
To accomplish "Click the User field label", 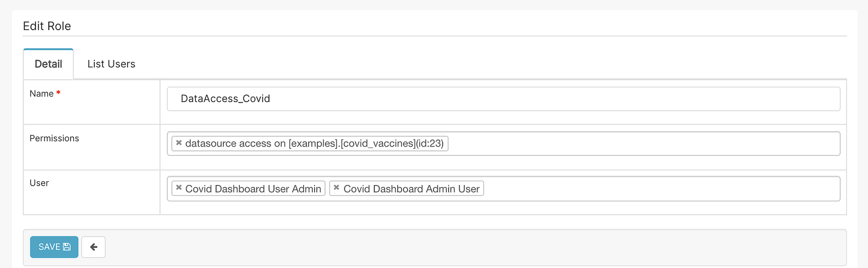I will 39,183.
